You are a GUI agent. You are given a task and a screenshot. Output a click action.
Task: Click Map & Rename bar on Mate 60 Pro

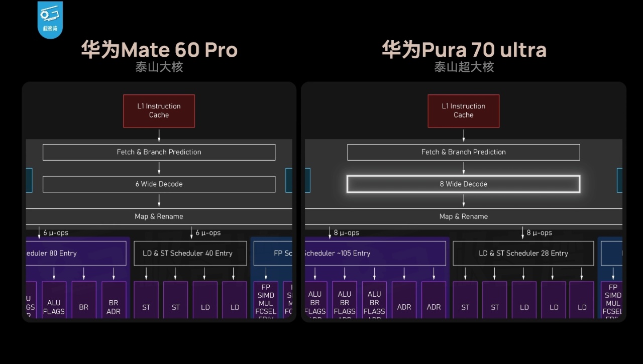(x=159, y=216)
